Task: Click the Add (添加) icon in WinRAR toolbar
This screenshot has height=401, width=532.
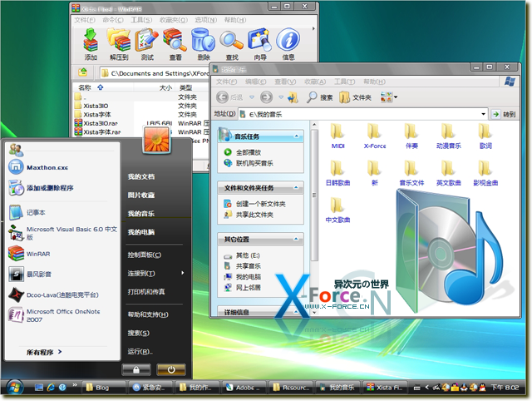Action: click(91, 44)
